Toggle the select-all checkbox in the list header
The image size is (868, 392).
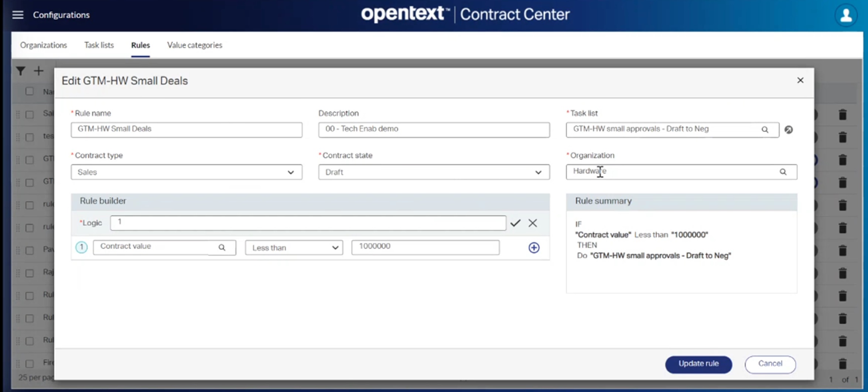coord(30,91)
